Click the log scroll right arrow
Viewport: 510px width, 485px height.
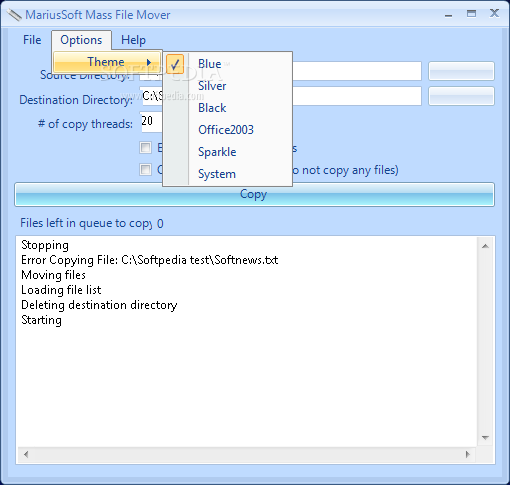click(467, 454)
